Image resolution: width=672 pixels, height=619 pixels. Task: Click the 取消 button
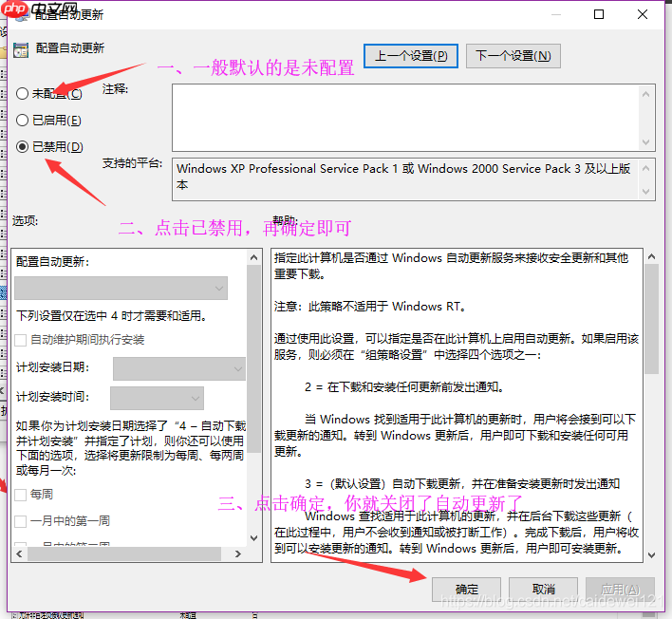coord(544,590)
